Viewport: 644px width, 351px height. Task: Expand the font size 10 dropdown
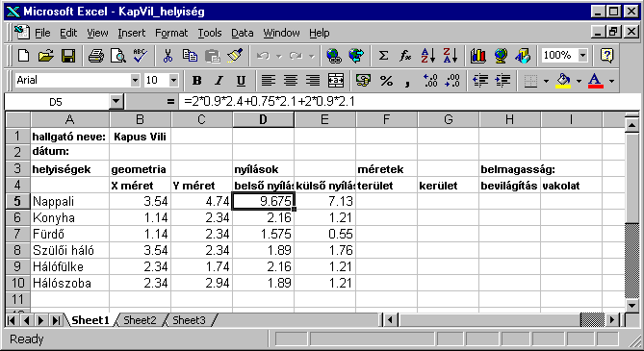pyautogui.click(x=173, y=80)
